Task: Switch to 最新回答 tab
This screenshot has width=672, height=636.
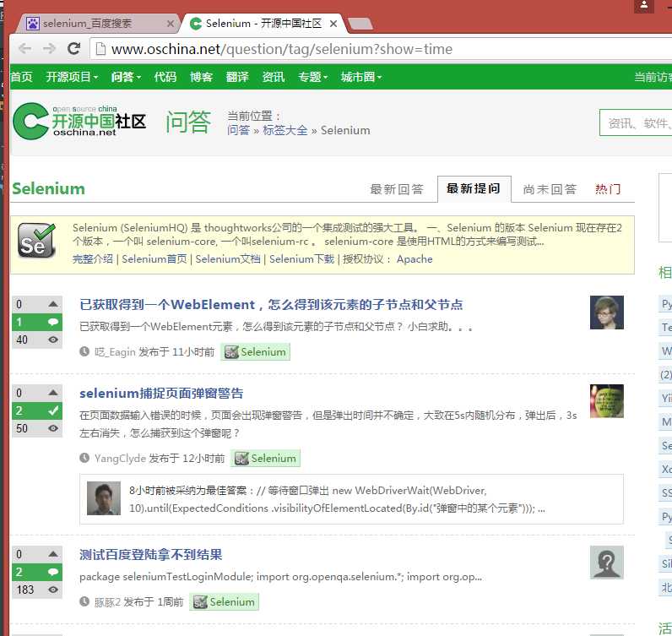Action: [397, 189]
